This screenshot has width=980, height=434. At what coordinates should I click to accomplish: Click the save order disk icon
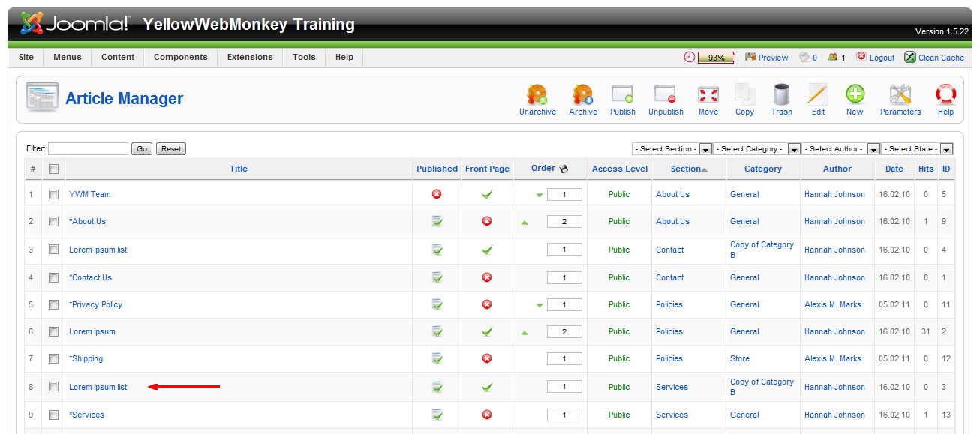564,169
